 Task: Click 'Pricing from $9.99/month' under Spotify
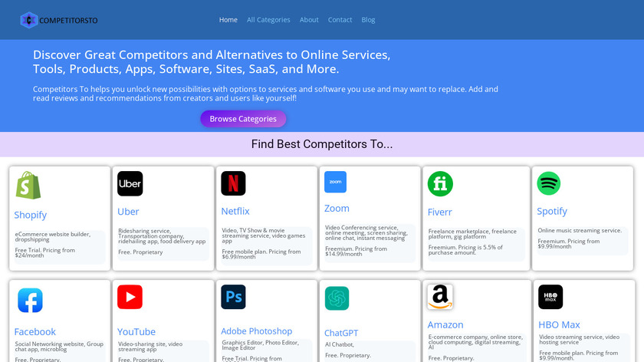coord(568,244)
